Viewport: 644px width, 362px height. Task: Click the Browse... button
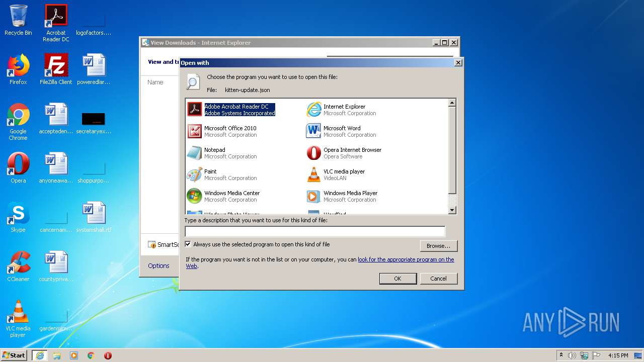(x=438, y=246)
